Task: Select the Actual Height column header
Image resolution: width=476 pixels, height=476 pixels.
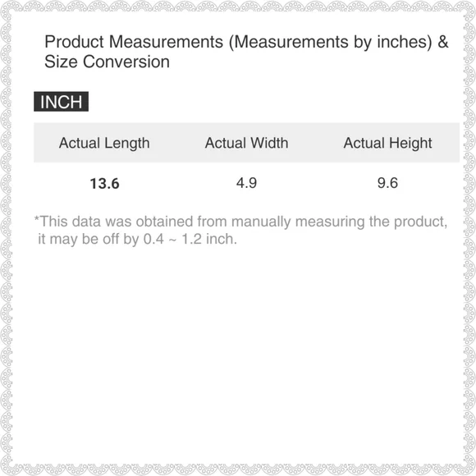Action: pyautogui.click(x=387, y=143)
